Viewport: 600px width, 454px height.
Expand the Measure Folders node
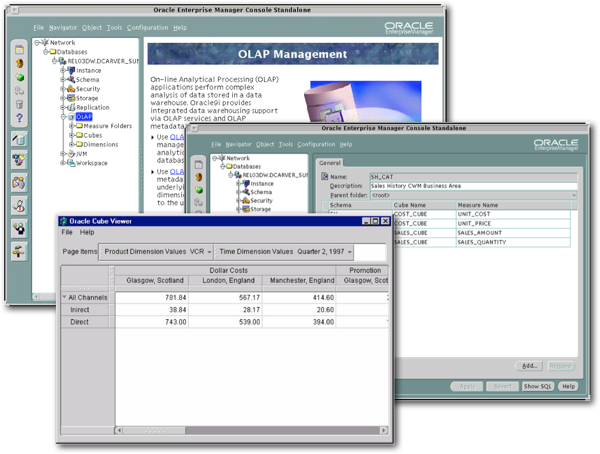[72, 126]
